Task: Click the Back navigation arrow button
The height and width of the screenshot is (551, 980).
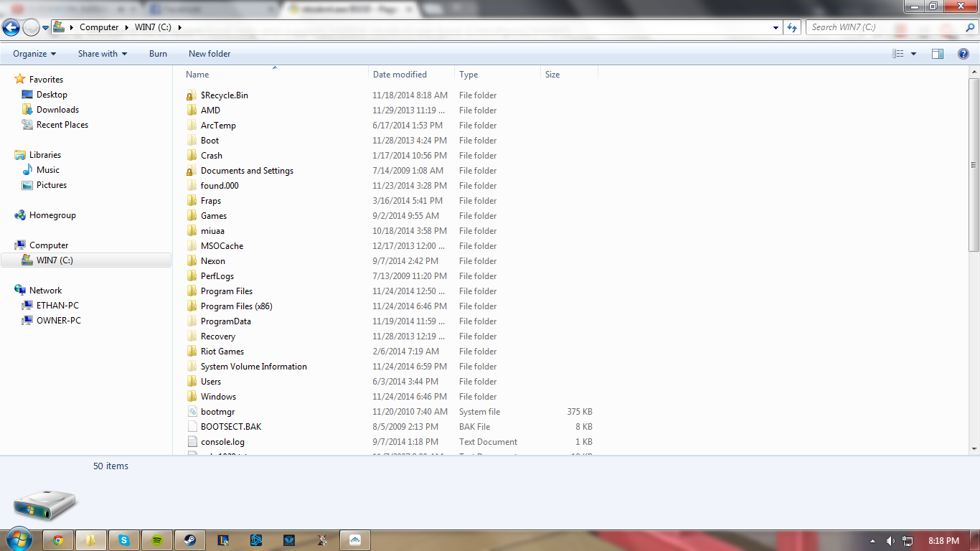Action: (11, 28)
